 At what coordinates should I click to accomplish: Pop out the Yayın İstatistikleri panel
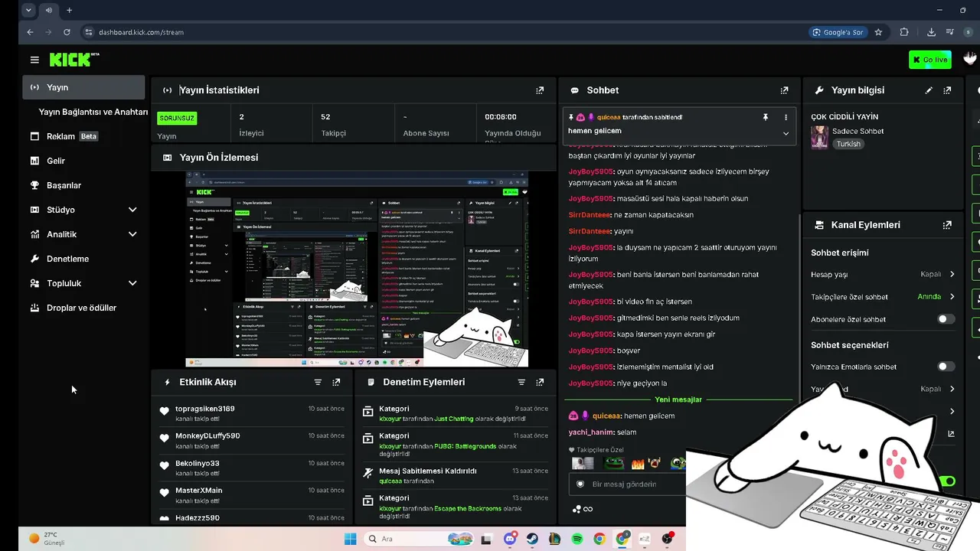coord(540,90)
